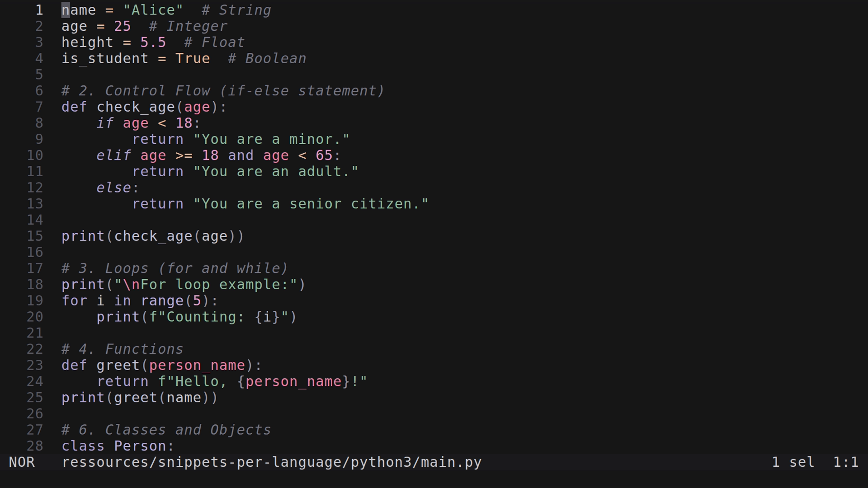Click the class Person declaration
The height and width of the screenshot is (488, 868).
[x=117, y=446]
